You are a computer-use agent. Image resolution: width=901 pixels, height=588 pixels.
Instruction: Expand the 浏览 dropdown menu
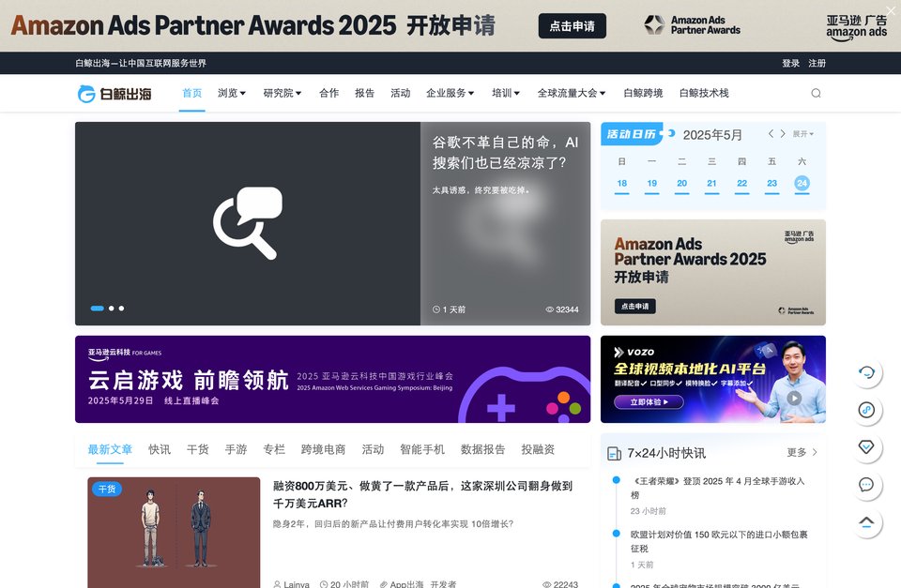click(232, 93)
